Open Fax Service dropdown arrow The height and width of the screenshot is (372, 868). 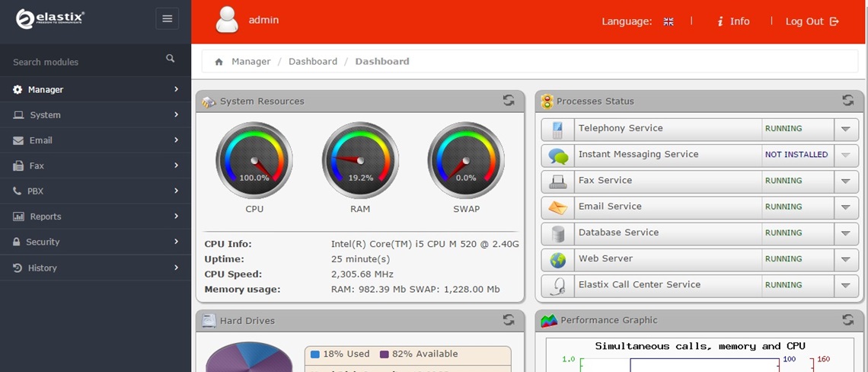[845, 181]
